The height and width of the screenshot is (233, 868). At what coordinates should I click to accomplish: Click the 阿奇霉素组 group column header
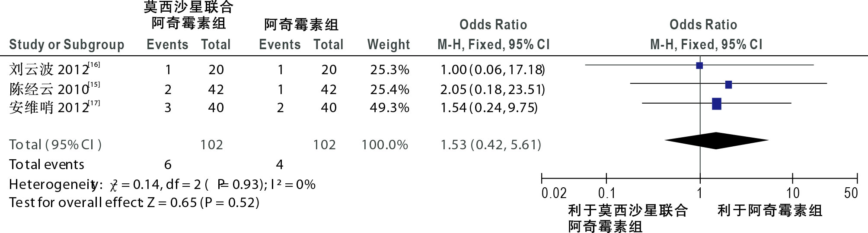[301, 25]
